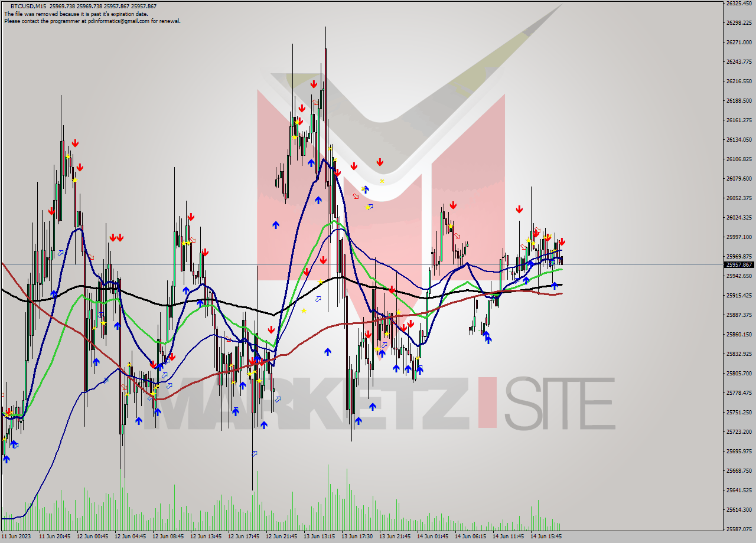756x543 pixels.
Task: Click time axis label 14 Jun 01:45
Action: (433, 537)
